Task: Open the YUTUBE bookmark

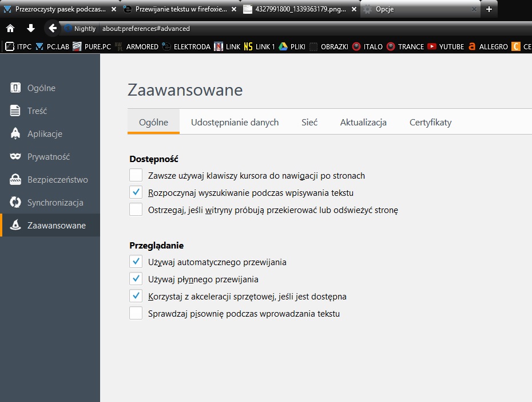Action: point(446,46)
